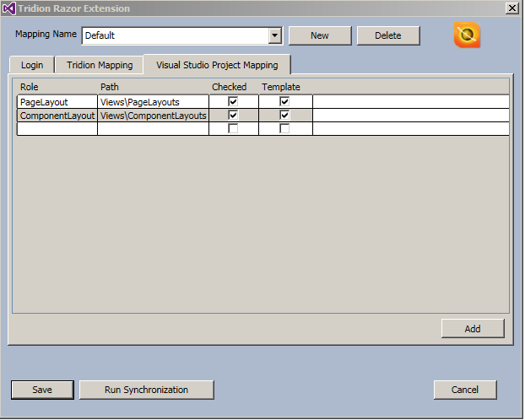Tick Checked box in the empty row
525x420 pixels.
pos(233,128)
